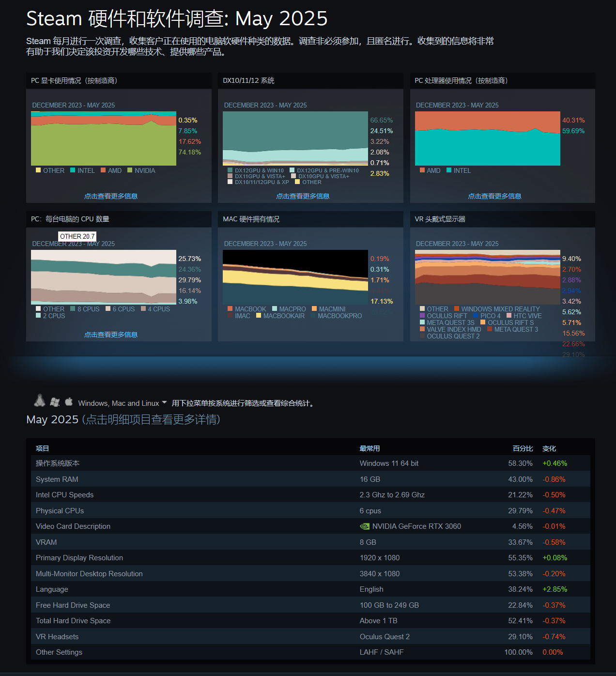Image resolution: width=616 pixels, height=676 pixels.
Task: Click the NVIDIA legend swatch in graphics chart
Action: [130, 170]
